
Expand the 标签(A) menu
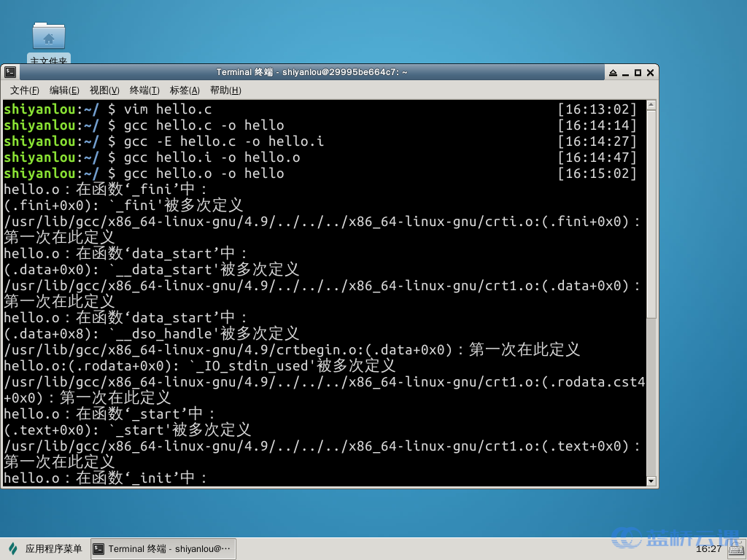pos(185,90)
